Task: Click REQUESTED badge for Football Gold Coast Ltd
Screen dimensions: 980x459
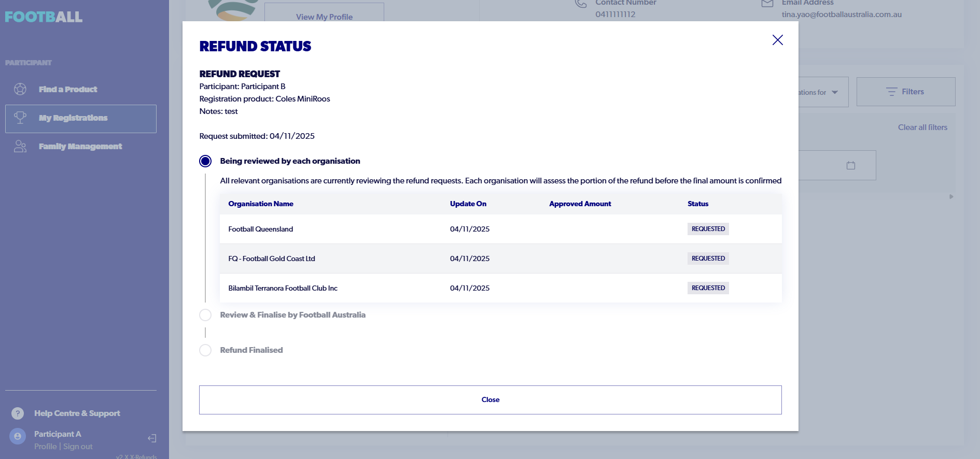Action: (708, 259)
